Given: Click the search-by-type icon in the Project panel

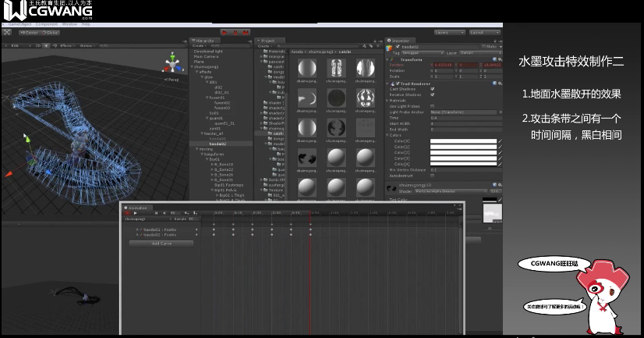Looking at the screenshot, I should click(x=365, y=46).
